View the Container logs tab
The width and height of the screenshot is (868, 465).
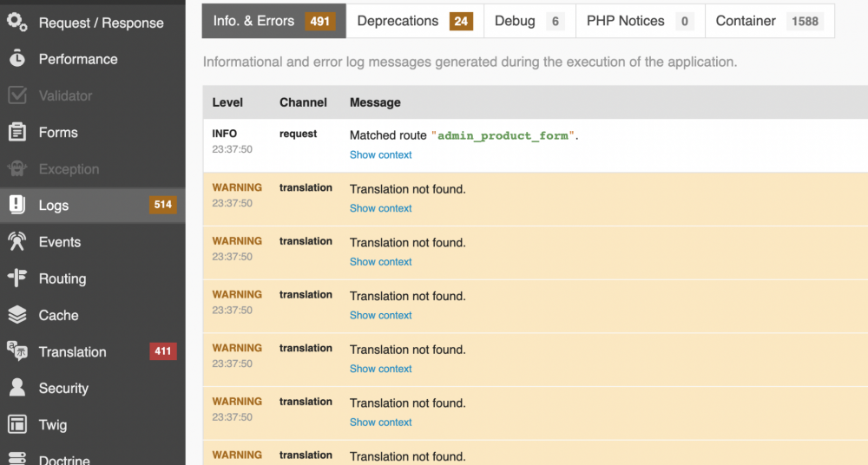tap(769, 21)
